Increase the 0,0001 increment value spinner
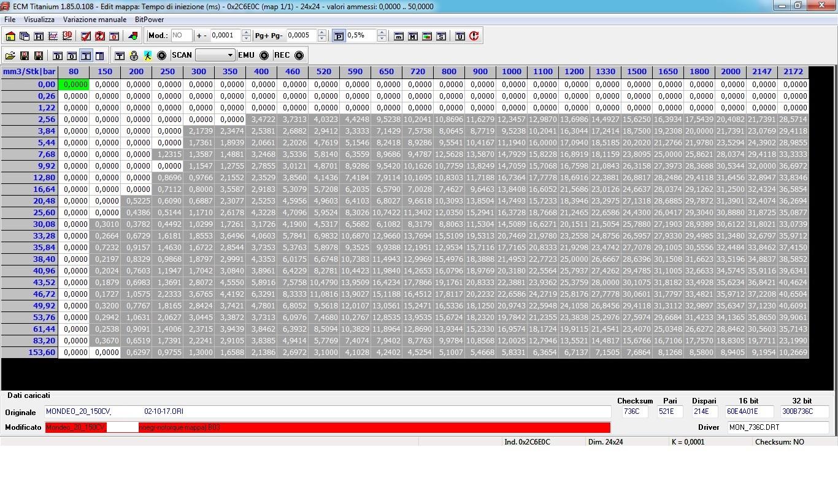 tap(246, 32)
